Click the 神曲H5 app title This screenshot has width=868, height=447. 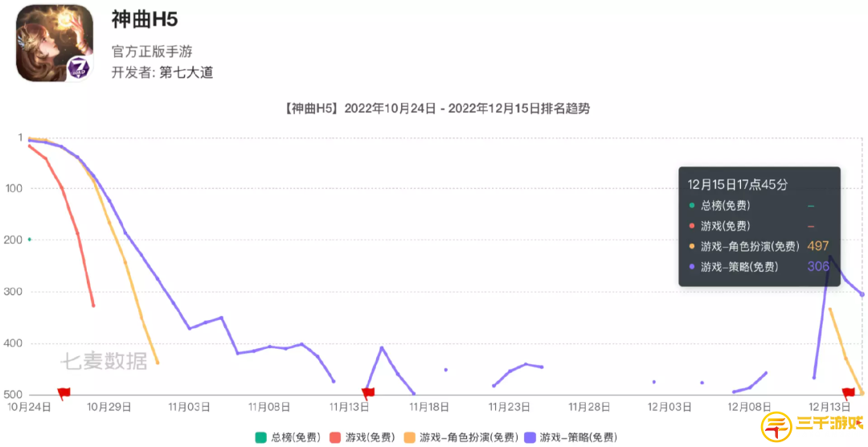click(145, 20)
